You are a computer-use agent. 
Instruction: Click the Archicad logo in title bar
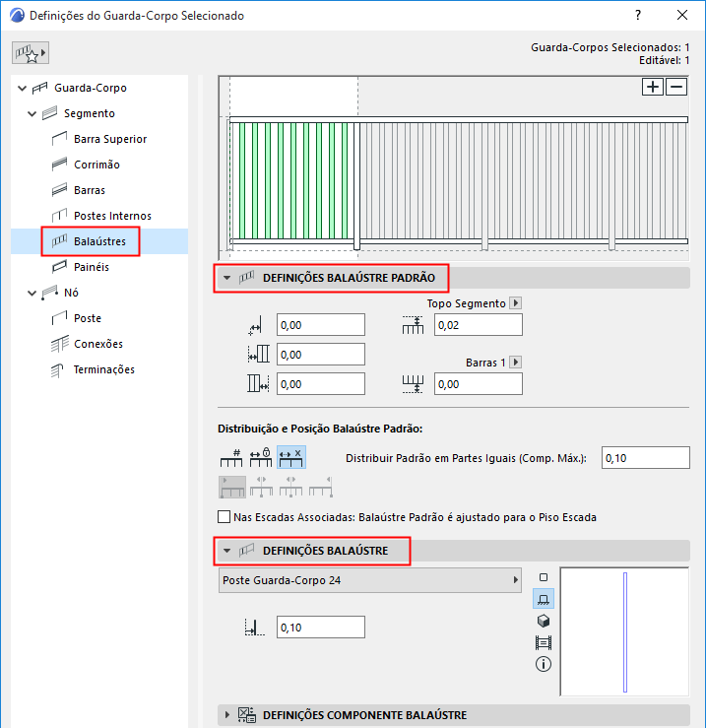(x=17, y=16)
